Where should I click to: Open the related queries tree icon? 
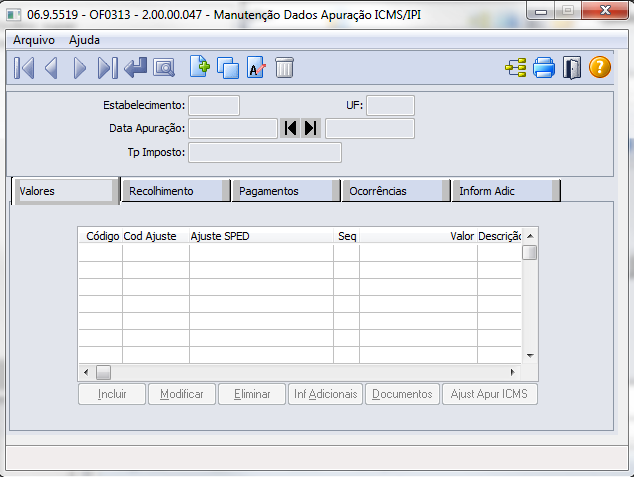516,68
